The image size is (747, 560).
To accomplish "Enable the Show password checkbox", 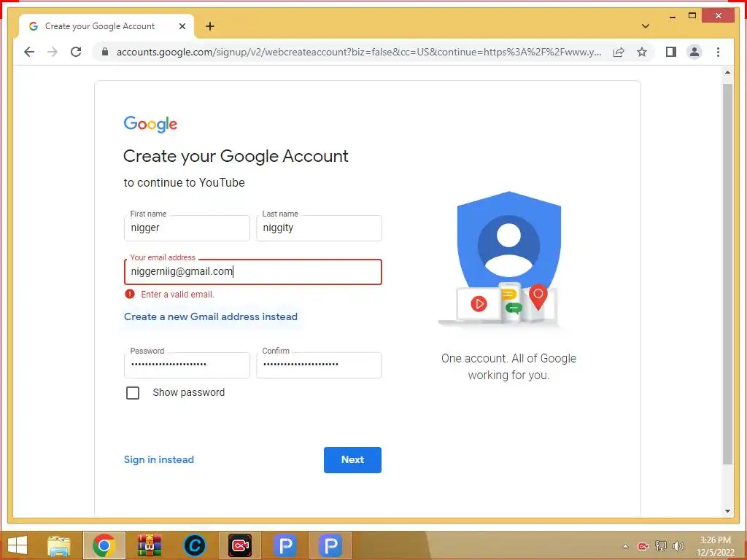I will tap(133, 393).
